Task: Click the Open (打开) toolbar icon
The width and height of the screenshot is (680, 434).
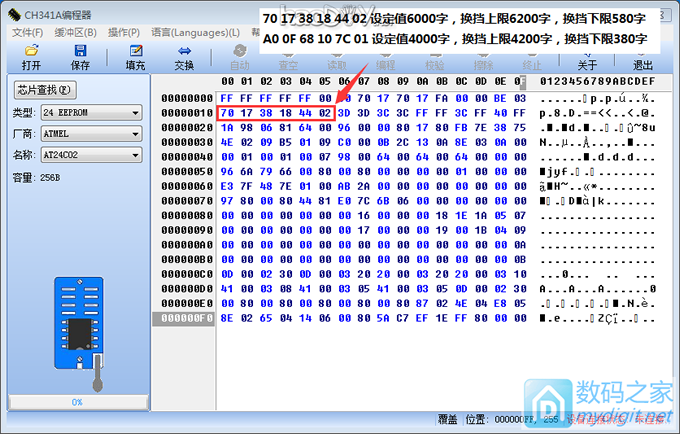Action: coord(31,51)
